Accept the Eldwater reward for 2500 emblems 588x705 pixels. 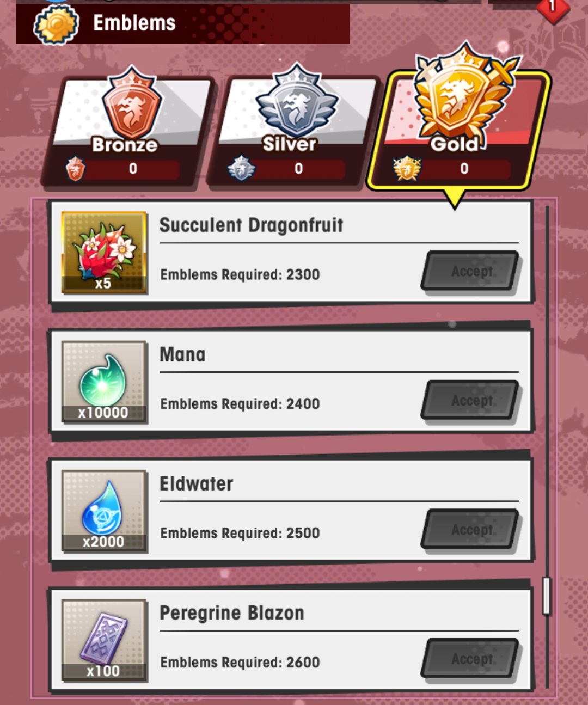pos(470,530)
